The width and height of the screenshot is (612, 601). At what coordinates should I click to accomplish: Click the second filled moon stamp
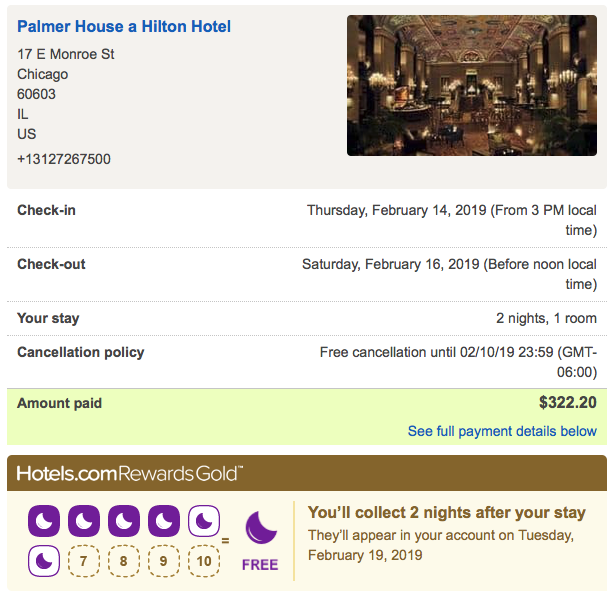[84, 522]
